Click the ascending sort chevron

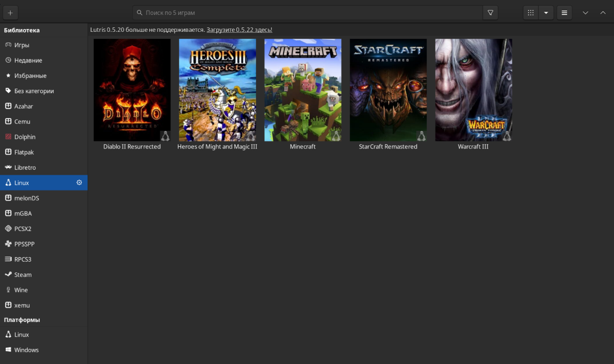tap(603, 13)
